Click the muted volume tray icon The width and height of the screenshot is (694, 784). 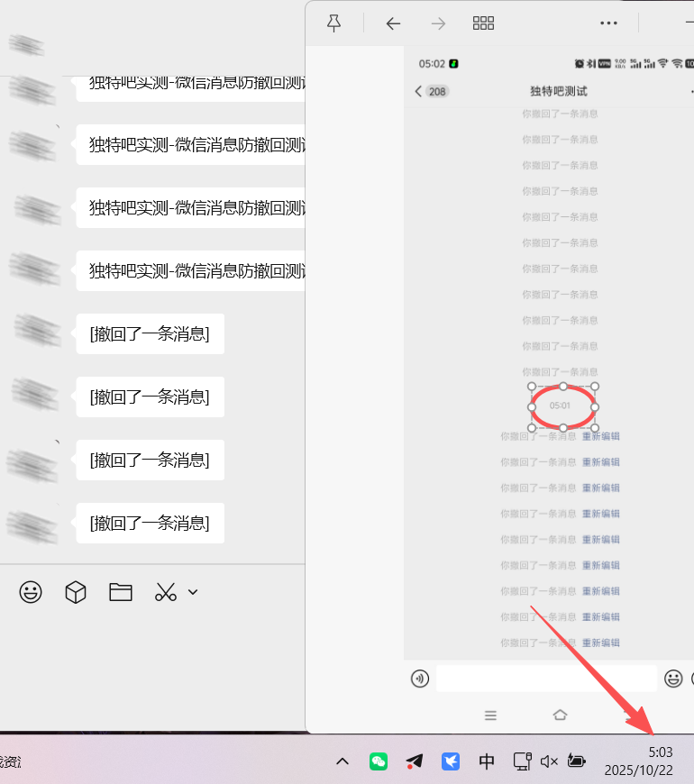click(x=549, y=761)
